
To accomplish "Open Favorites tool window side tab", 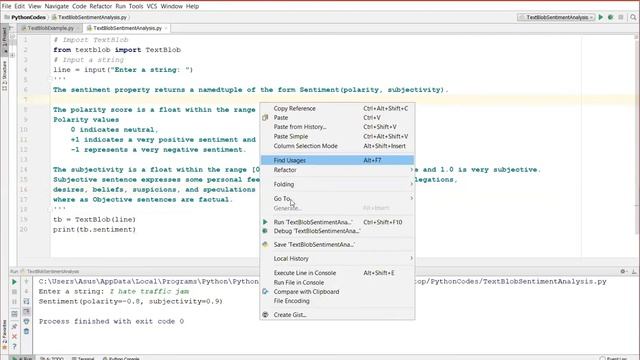I will pos(4,335).
